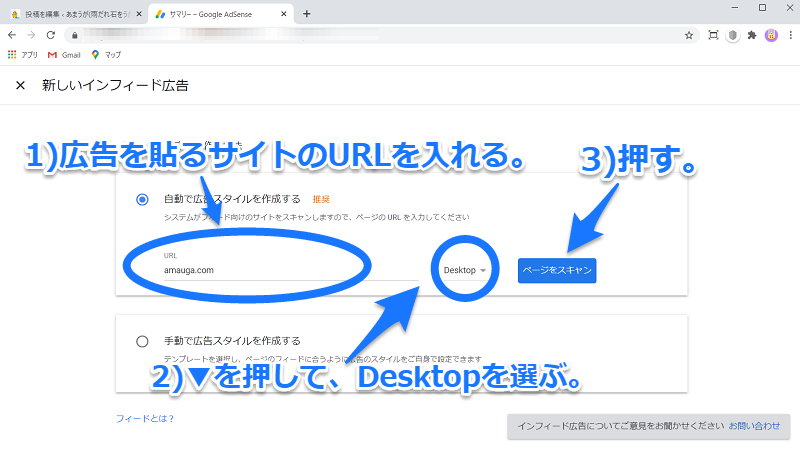Click the browser back arrow
Viewport: 800px width, 450px height.
[x=12, y=34]
